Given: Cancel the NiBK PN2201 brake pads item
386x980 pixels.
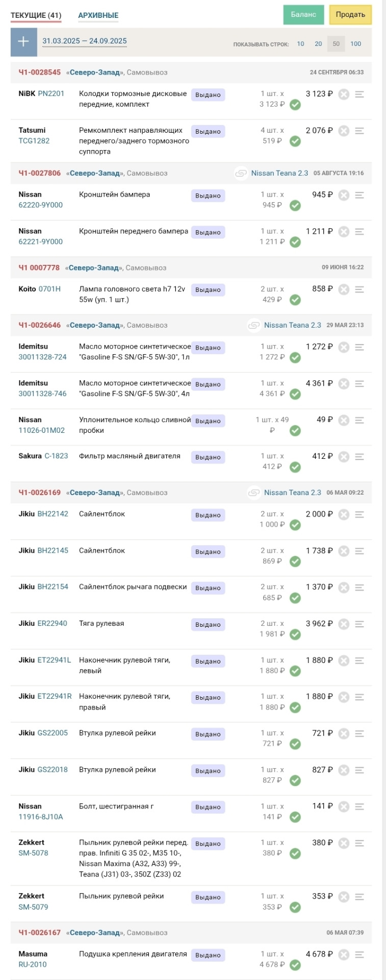Looking at the screenshot, I should tap(344, 94).
